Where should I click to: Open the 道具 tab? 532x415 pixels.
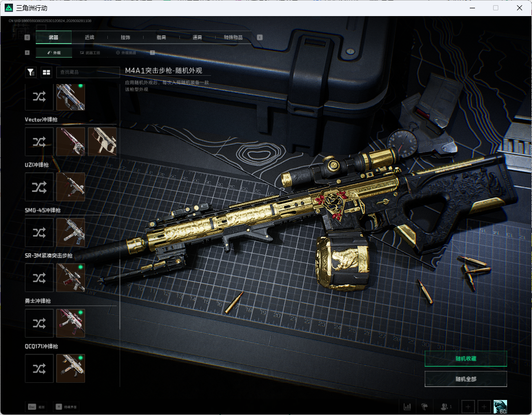[198, 37]
